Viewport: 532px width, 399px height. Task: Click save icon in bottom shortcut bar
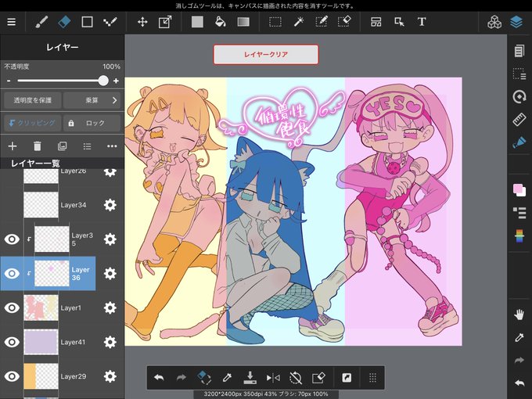coord(250,378)
